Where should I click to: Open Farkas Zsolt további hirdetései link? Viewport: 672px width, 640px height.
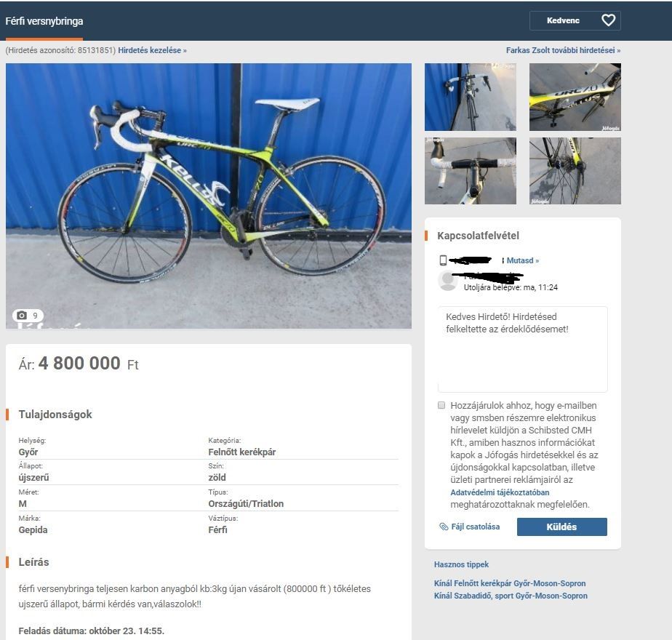(x=563, y=50)
